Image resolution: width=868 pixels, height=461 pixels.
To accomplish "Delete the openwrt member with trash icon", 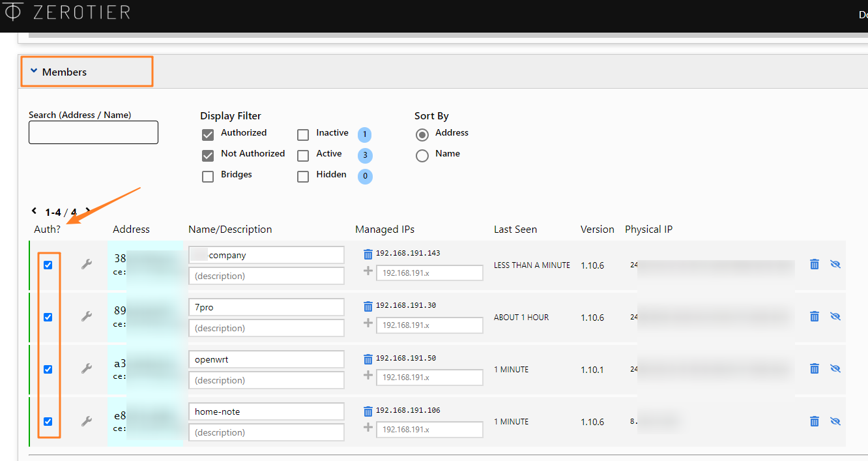I will coord(814,368).
